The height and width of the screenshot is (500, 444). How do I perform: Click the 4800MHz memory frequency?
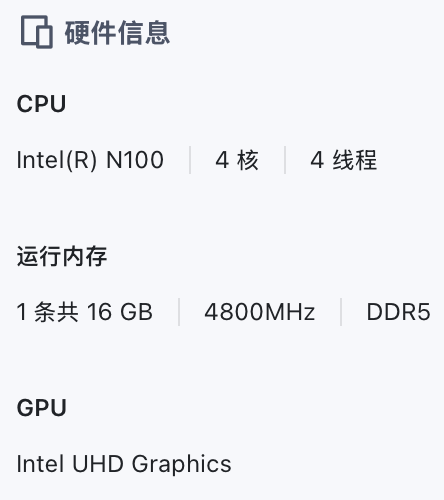260,312
